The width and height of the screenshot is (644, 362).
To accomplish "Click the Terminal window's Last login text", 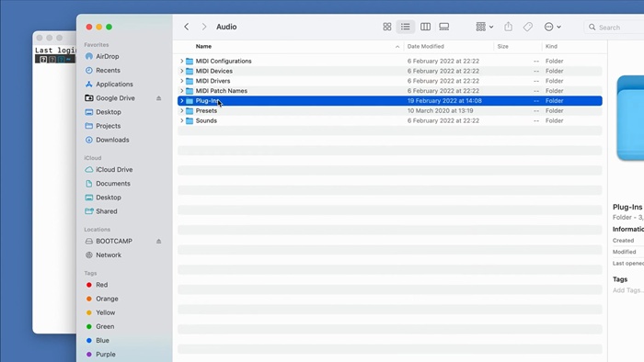I will pyautogui.click(x=55, y=50).
